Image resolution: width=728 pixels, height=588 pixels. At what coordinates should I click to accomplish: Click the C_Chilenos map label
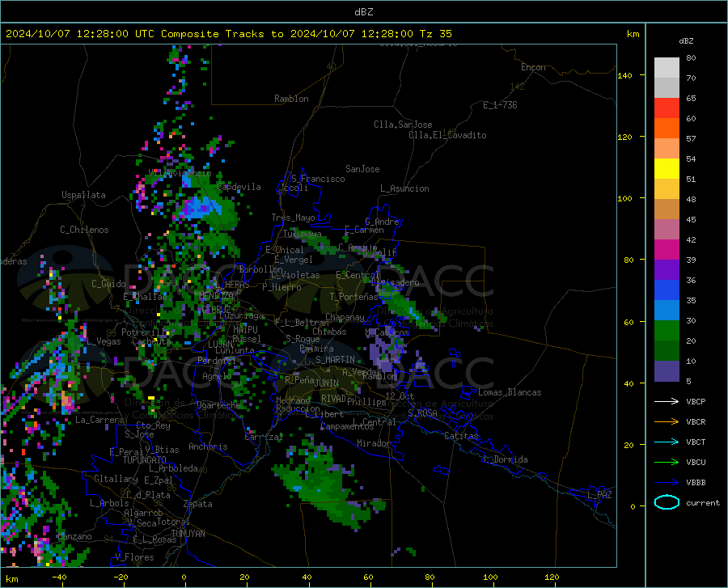(x=84, y=230)
